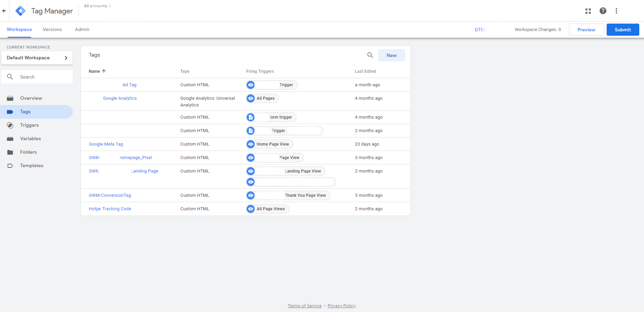Switch to the Workspace tab

point(19,30)
